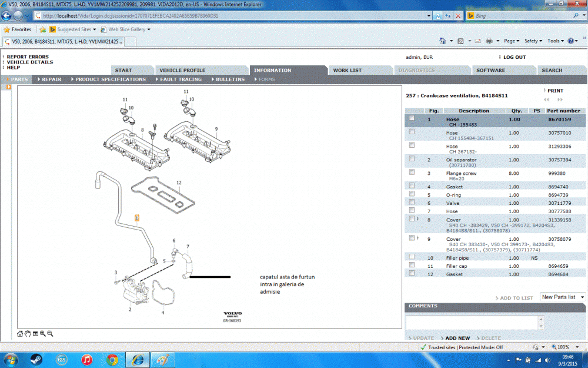The width and height of the screenshot is (588, 368).
Task: Open the Suggested Sites dropdown
Action: pyautogui.click(x=94, y=29)
